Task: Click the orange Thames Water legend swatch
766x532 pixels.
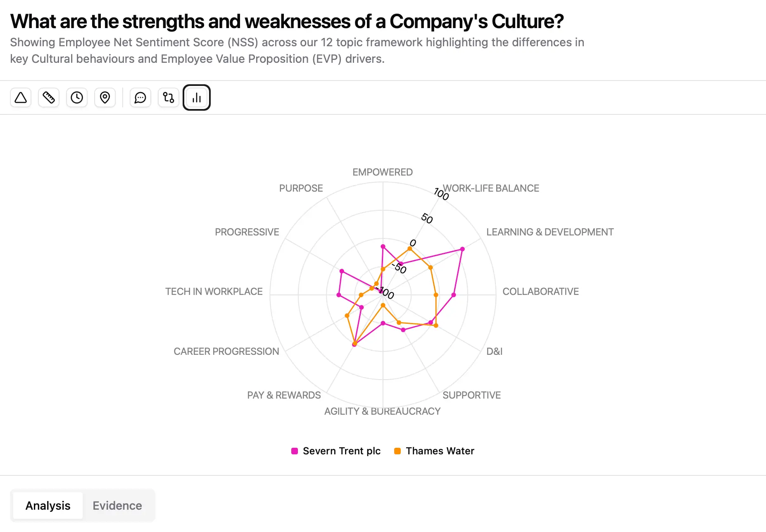Action: click(x=397, y=451)
